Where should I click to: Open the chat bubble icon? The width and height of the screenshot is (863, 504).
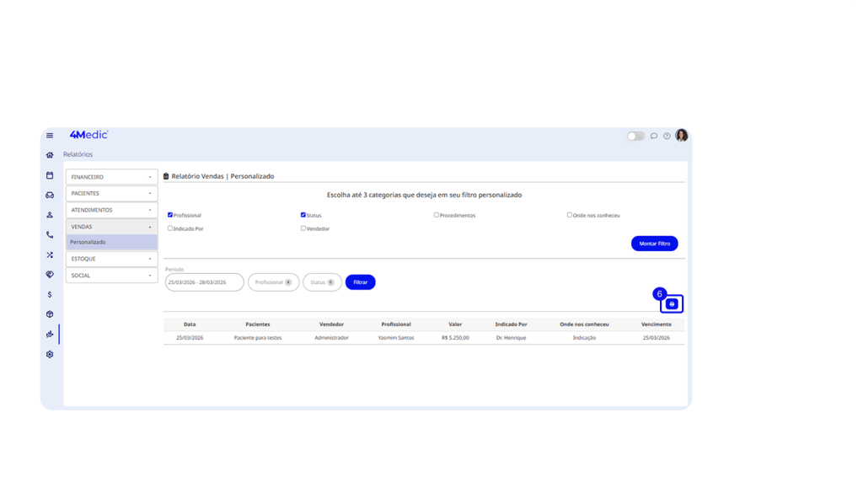click(655, 136)
